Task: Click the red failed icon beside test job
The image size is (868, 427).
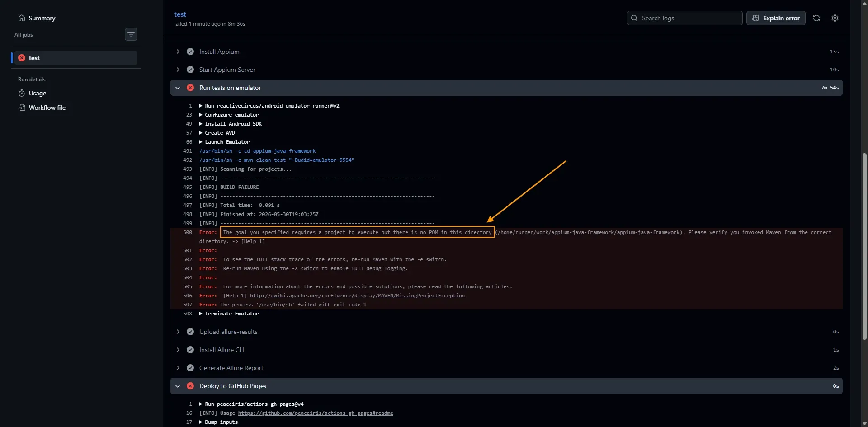Action: point(22,58)
